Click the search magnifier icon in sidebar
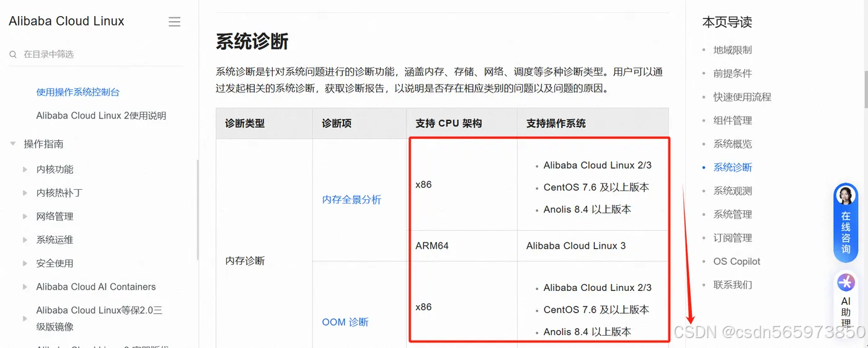868x348 pixels. (13, 55)
